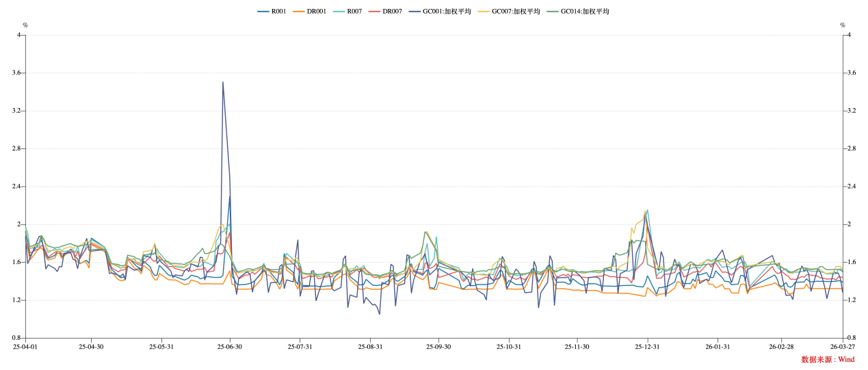
Task: Click the right y-axis 2.4 label
Action: tap(850, 187)
